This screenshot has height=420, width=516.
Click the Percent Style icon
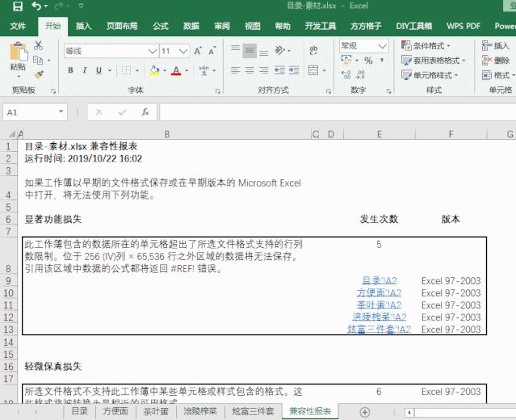[x=368, y=61]
